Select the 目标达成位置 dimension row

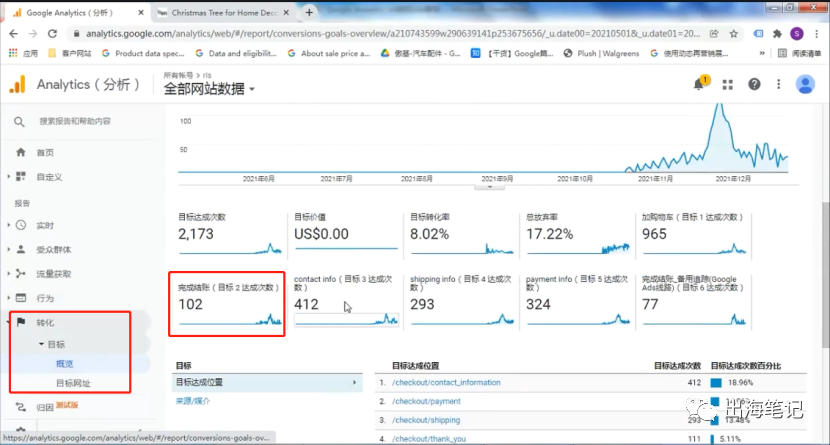pyautogui.click(x=267, y=382)
